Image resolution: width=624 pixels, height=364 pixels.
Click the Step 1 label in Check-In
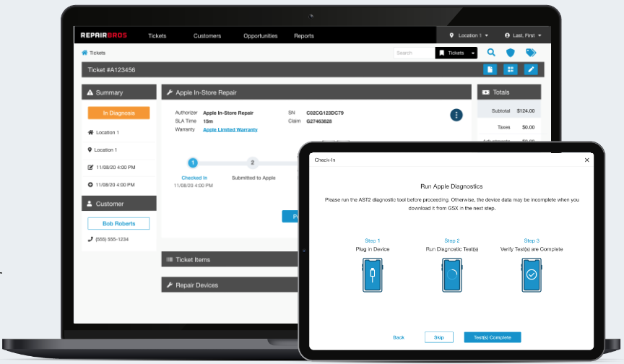[373, 240]
